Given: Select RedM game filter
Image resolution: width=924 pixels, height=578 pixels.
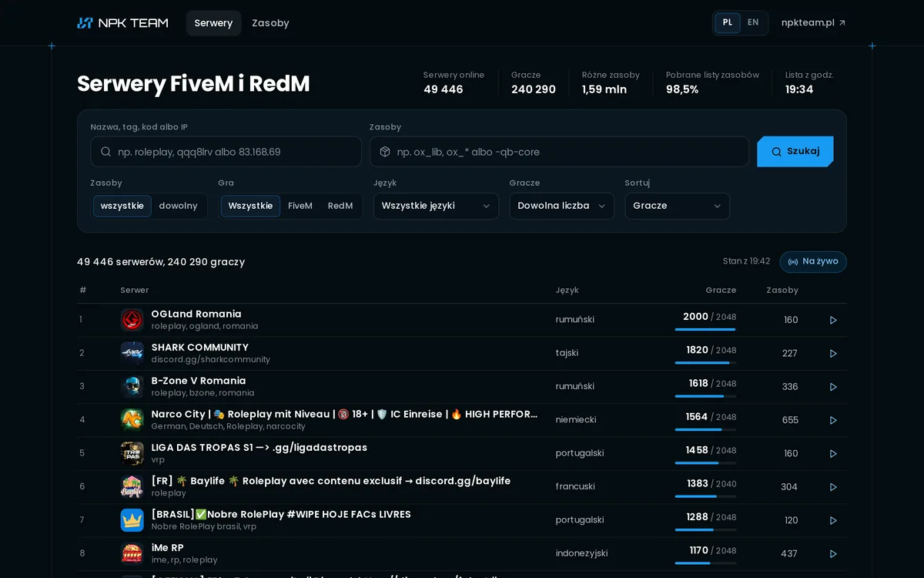Looking at the screenshot, I should click(340, 206).
